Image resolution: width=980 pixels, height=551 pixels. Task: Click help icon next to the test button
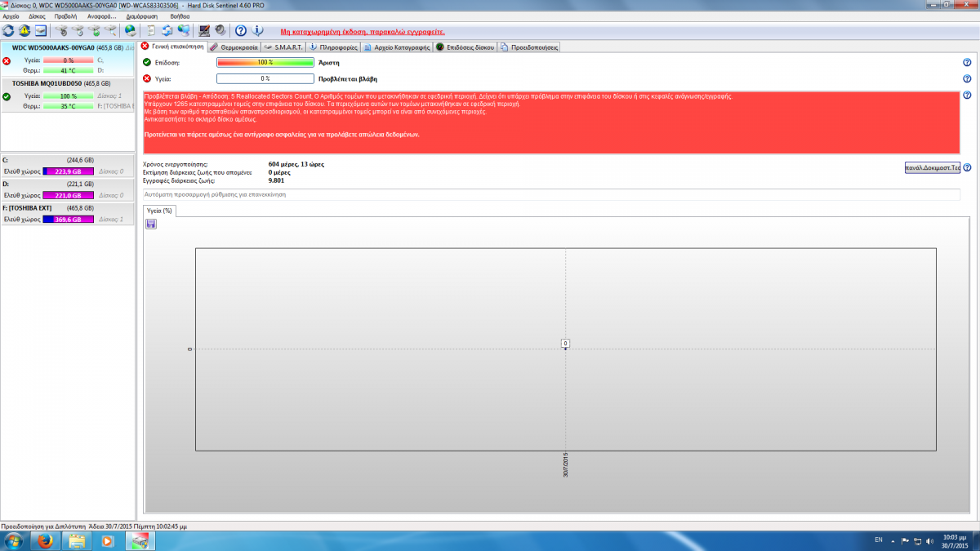967,167
